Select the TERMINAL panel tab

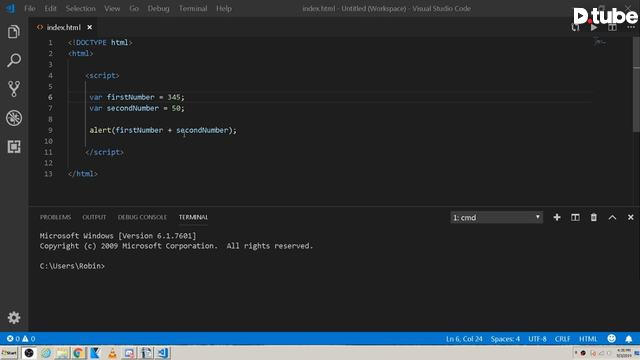tap(193, 217)
